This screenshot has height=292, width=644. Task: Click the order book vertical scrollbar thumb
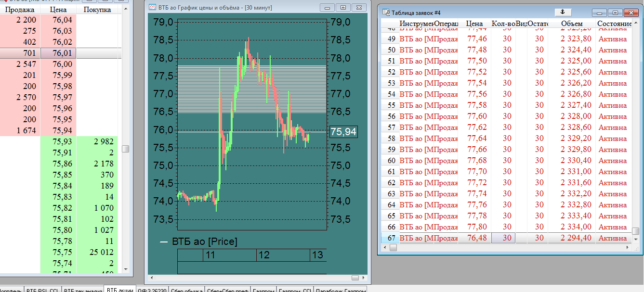pos(125,149)
